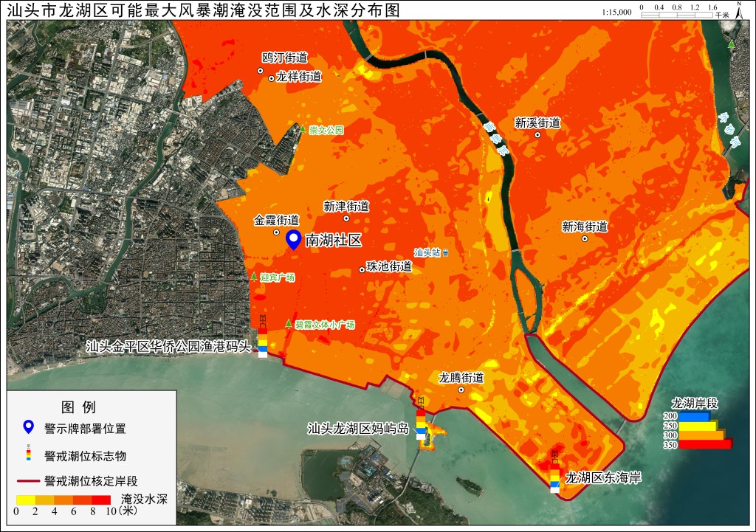Click the location dot for 新津街道

coord(346,218)
